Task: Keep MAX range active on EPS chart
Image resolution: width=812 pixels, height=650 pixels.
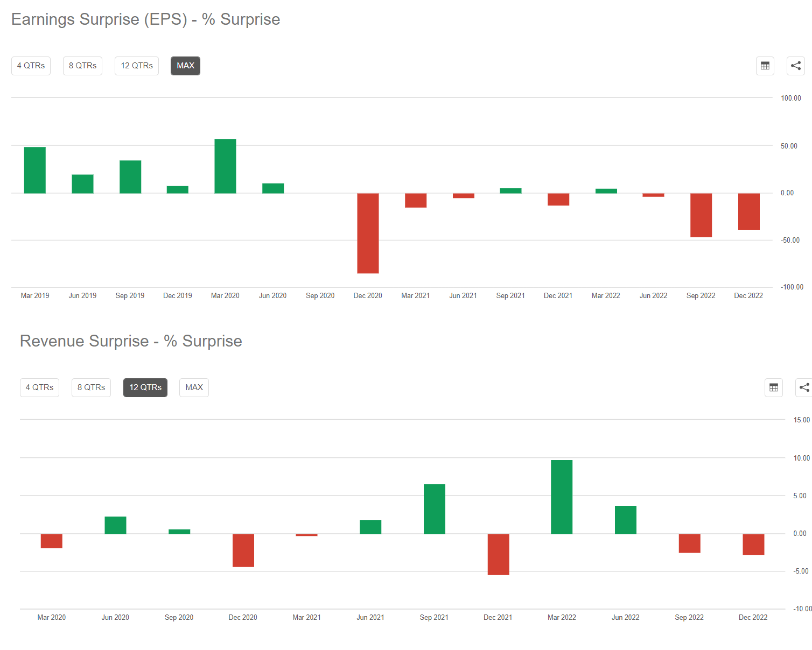Action: (185, 66)
